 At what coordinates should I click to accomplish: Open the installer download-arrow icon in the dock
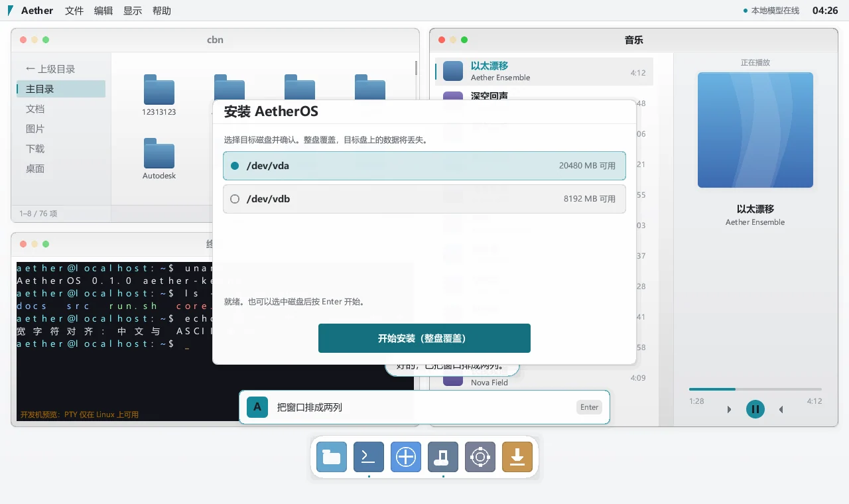(517, 457)
